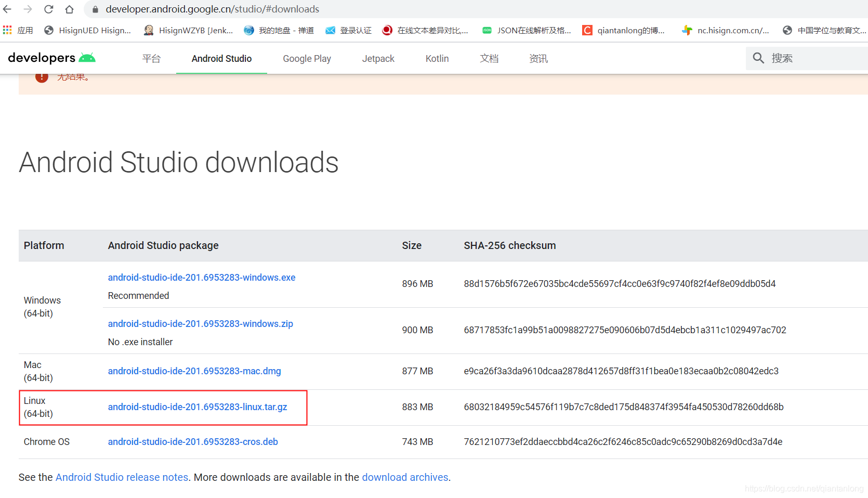Click the search magnifier icon
This screenshot has width=868, height=498.
(758, 58)
